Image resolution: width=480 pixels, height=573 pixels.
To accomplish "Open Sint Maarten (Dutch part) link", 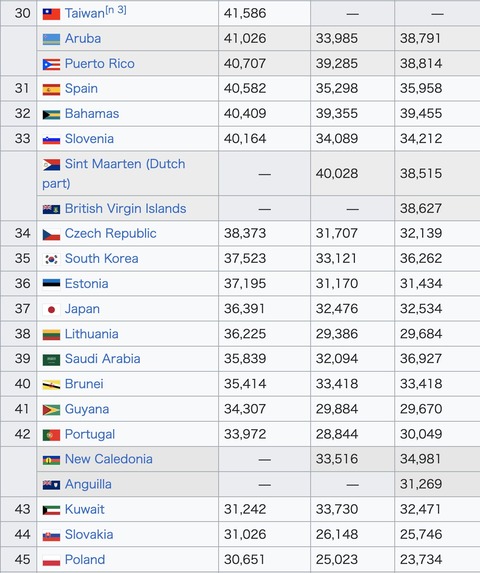I will [x=114, y=174].
